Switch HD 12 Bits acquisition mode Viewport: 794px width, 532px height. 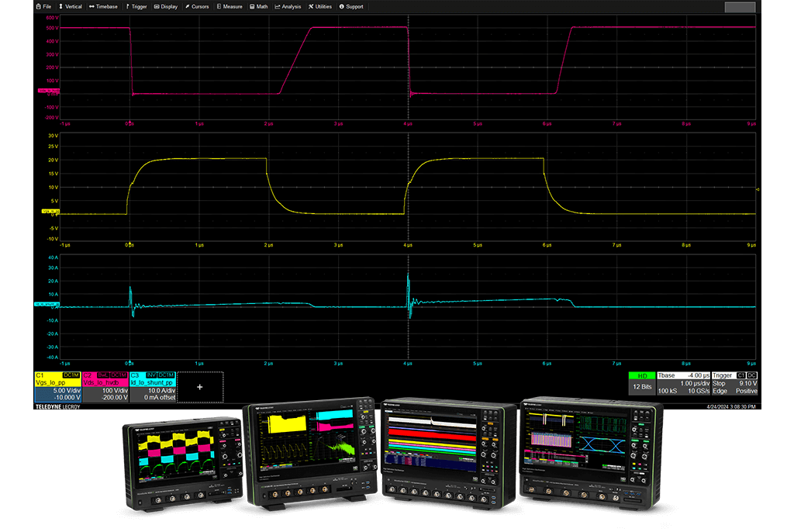click(641, 380)
